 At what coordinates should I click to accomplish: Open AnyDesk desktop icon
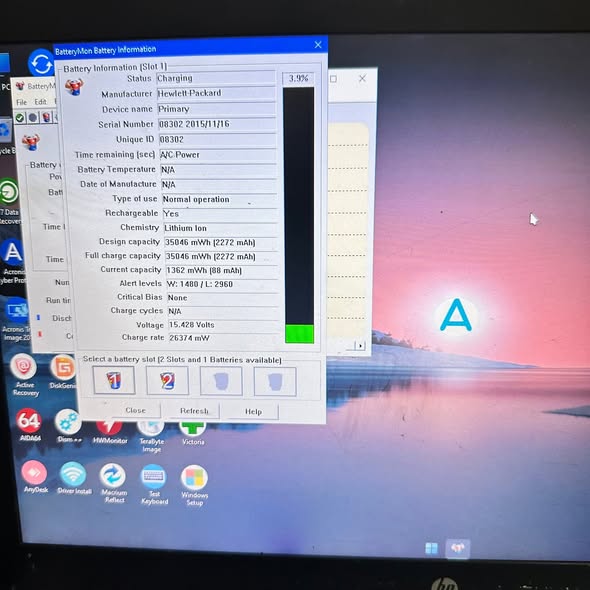click(x=35, y=477)
